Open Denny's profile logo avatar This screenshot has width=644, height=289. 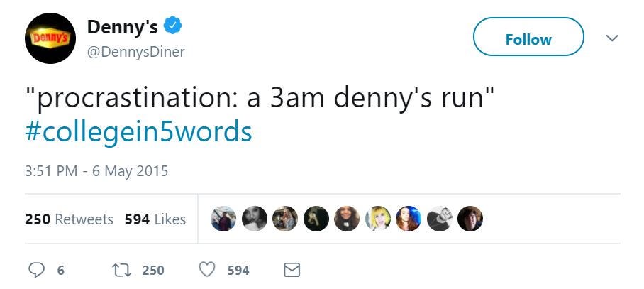(x=50, y=38)
